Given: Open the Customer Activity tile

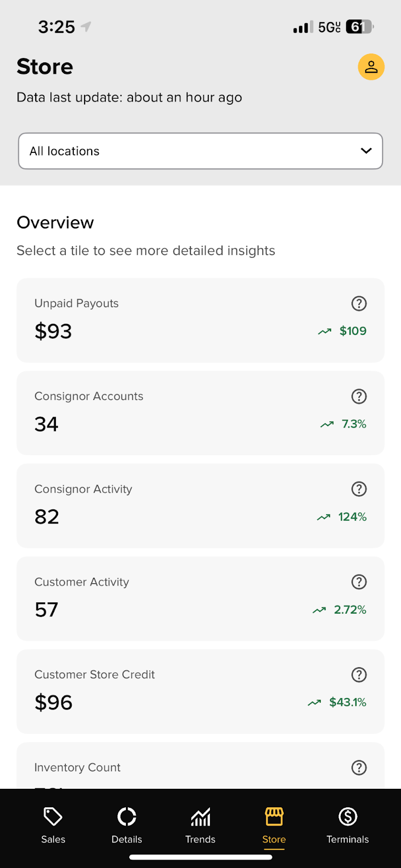Looking at the screenshot, I should pos(200,598).
